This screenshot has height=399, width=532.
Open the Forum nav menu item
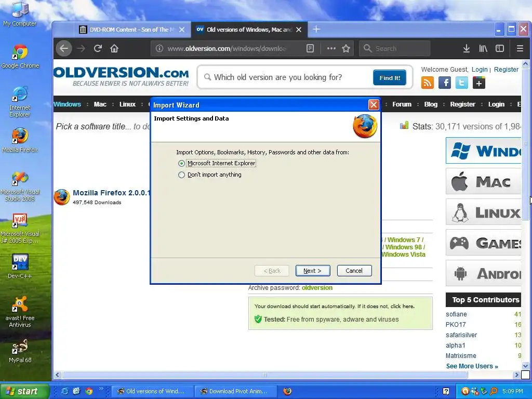pos(402,104)
